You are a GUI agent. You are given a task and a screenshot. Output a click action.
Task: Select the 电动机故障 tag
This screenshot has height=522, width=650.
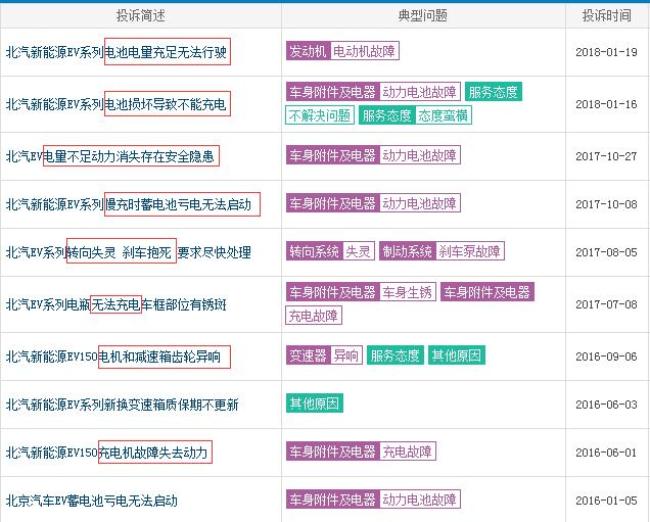[364, 51]
